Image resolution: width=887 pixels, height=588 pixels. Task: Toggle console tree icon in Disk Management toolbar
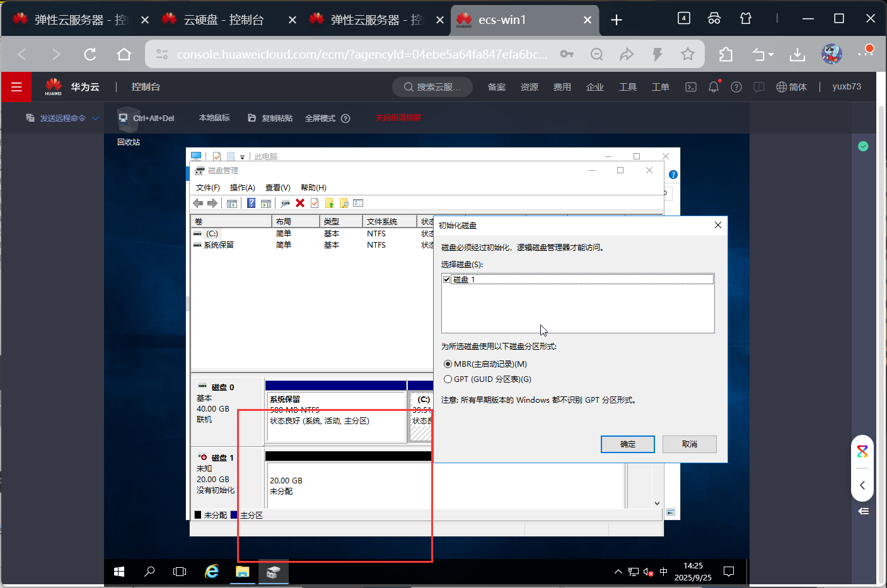232,203
